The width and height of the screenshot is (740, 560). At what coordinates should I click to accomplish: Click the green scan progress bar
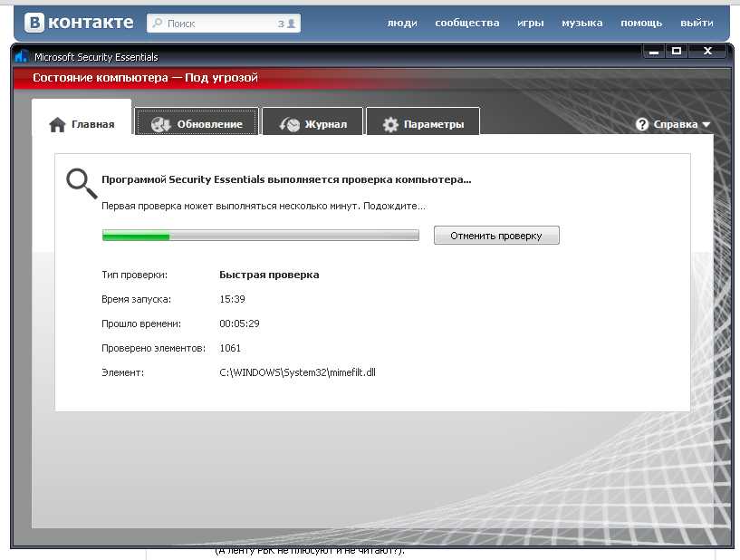tap(261, 235)
